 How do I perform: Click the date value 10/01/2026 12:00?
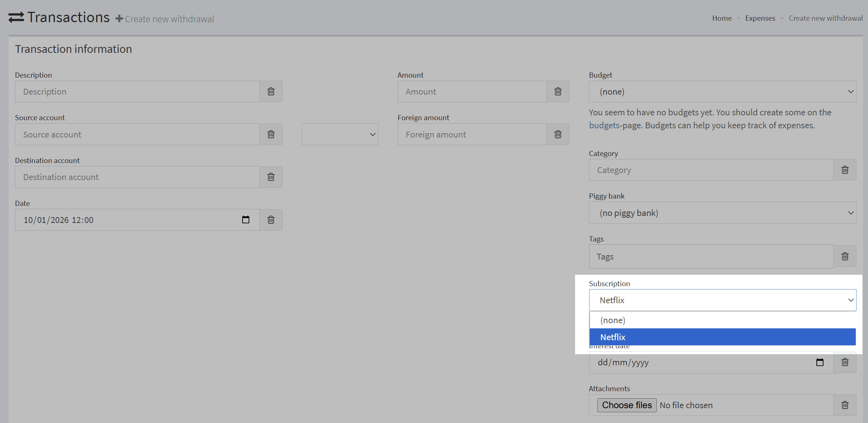58,220
